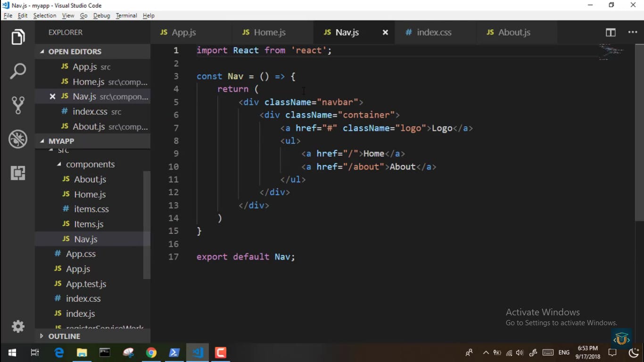Switch to the App.js tab
This screenshot has width=644, height=362.
point(191,33)
